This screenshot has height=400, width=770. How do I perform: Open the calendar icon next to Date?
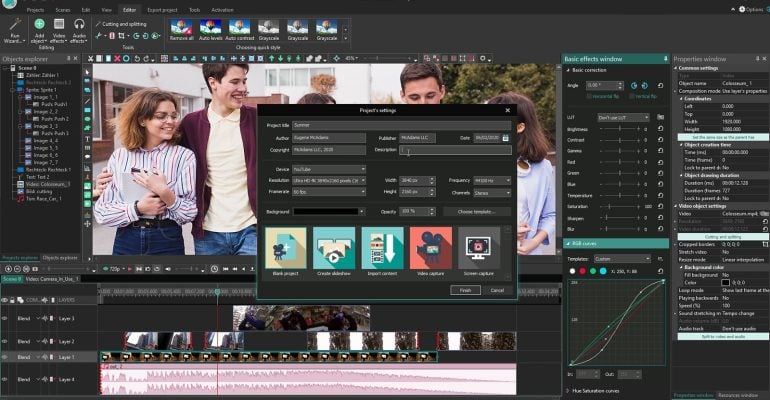tap(506, 138)
